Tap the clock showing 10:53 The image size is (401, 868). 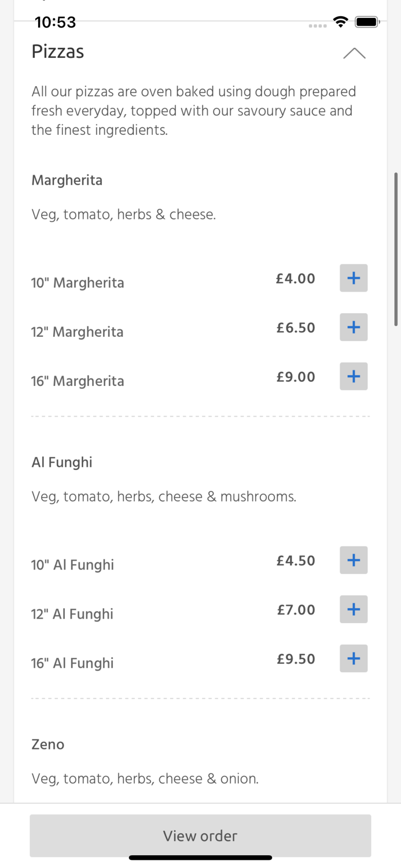(x=55, y=22)
